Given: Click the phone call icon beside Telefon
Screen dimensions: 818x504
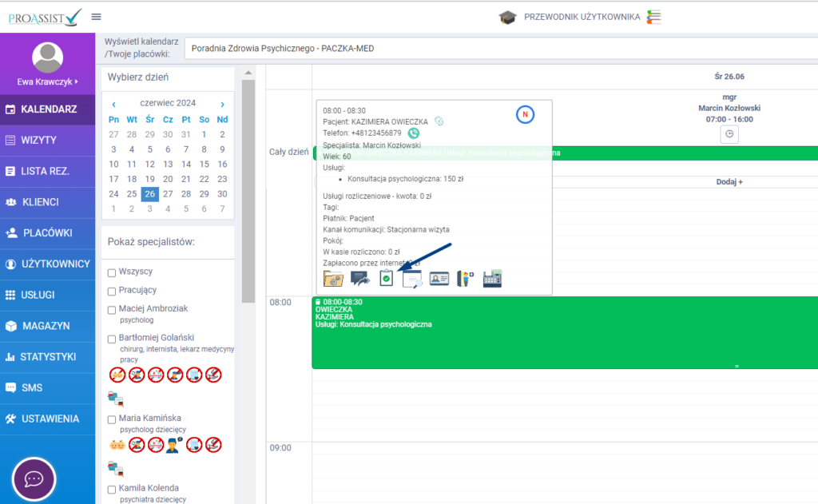Looking at the screenshot, I should 413,133.
